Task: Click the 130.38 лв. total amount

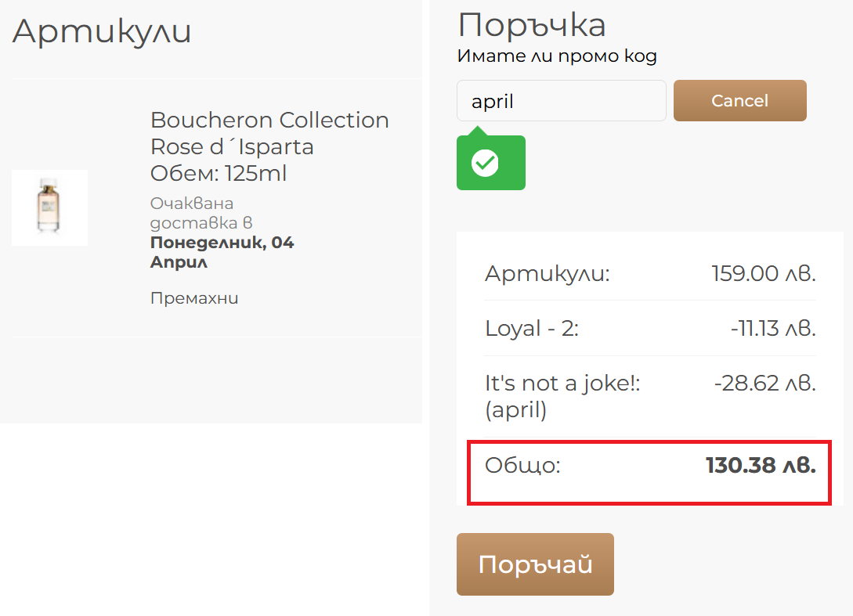Action: coord(761,466)
